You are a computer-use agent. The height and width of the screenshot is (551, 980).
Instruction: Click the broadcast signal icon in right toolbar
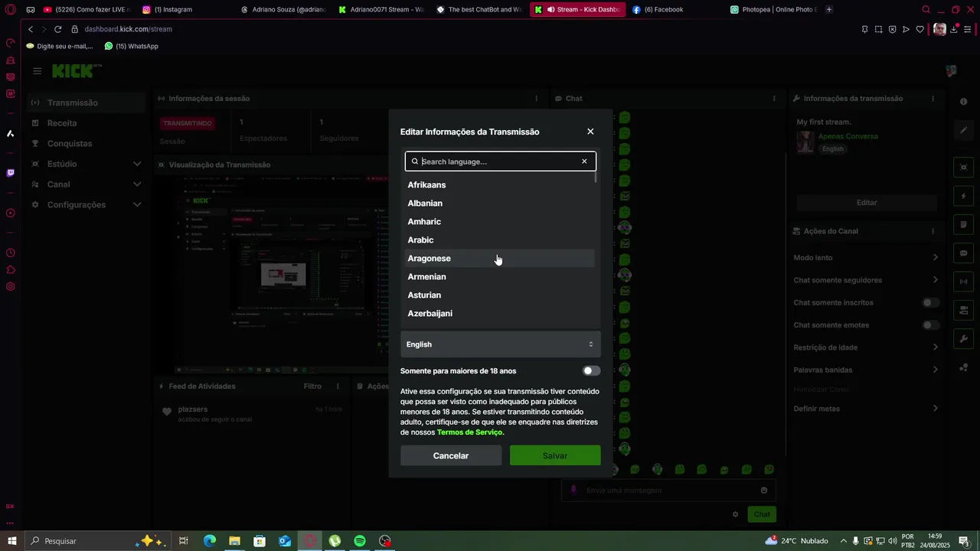[964, 282]
